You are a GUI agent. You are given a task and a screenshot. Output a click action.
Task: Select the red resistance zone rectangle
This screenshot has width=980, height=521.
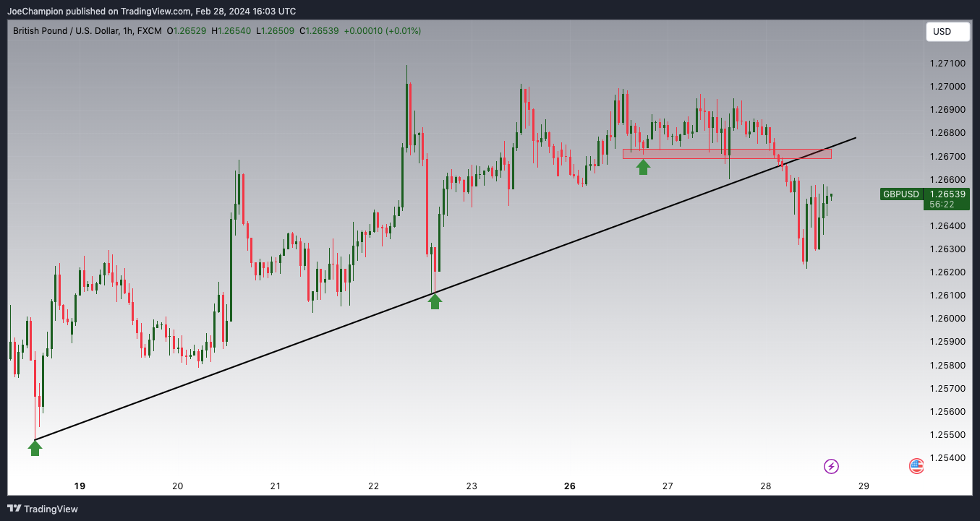pos(727,154)
